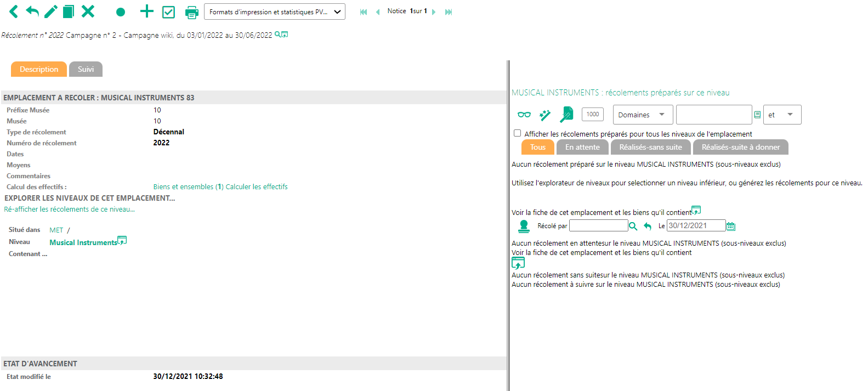Click the X delete icon in toolbar

tap(88, 12)
